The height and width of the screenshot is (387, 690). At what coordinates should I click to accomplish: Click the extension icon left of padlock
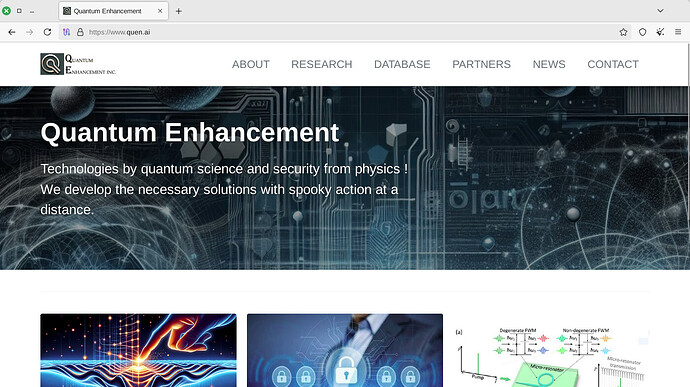(x=66, y=32)
